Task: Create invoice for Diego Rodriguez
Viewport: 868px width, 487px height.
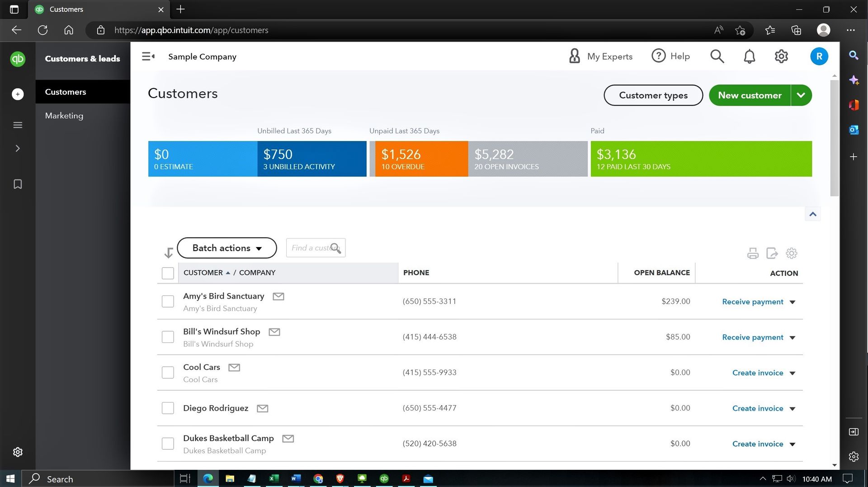Action: [758, 408]
